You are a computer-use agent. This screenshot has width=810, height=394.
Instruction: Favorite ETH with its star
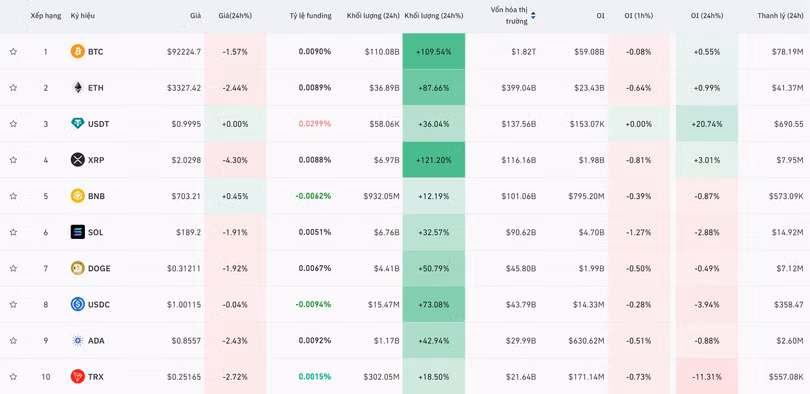[x=13, y=88]
